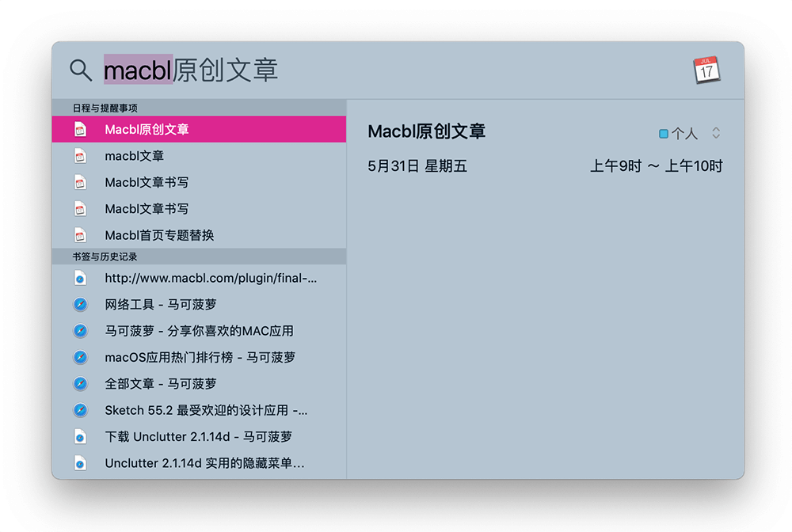Click the '日程与提醒事项' section header
The height and width of the screenshot is (532, 792).
tap(199, 108)
